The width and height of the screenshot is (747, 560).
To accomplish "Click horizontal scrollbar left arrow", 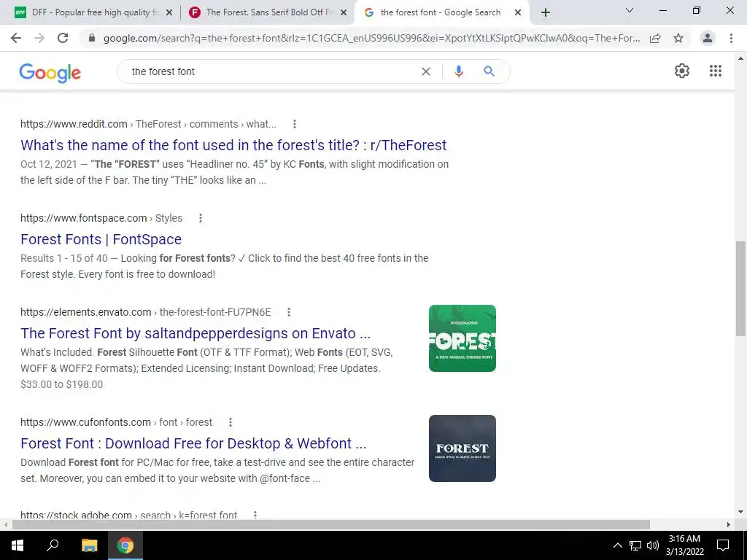I will click(6, 524).
